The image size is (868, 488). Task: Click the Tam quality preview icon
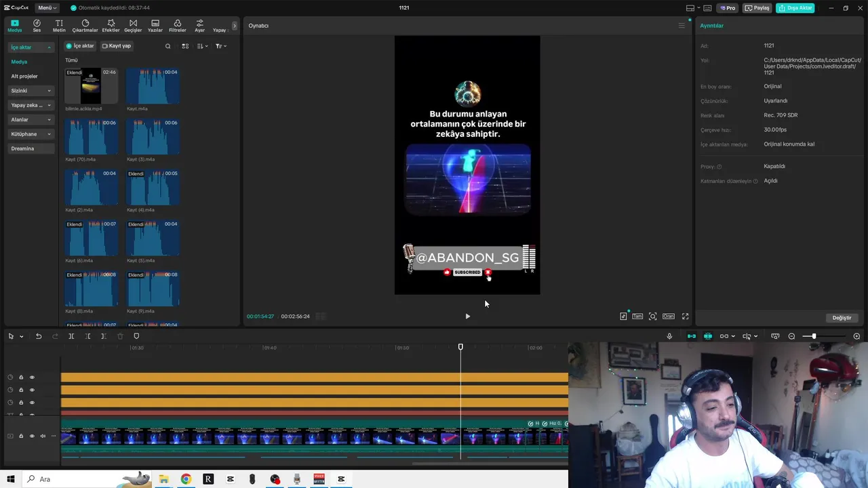(x=637, y=317)
